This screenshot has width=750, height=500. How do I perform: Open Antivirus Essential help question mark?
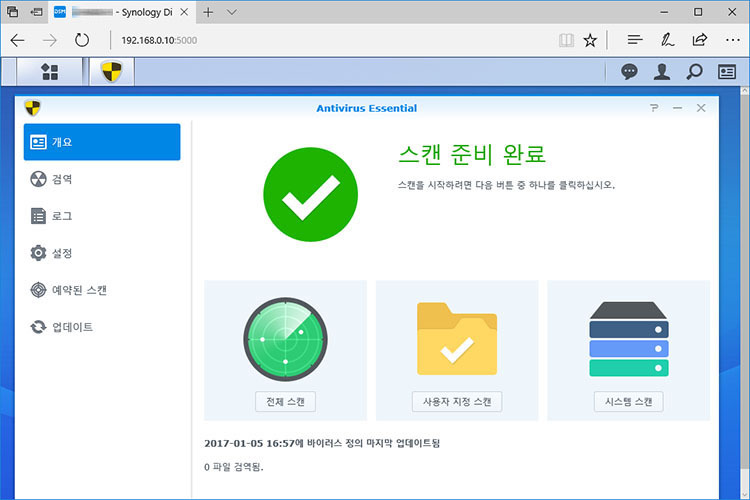pos(654,108)
